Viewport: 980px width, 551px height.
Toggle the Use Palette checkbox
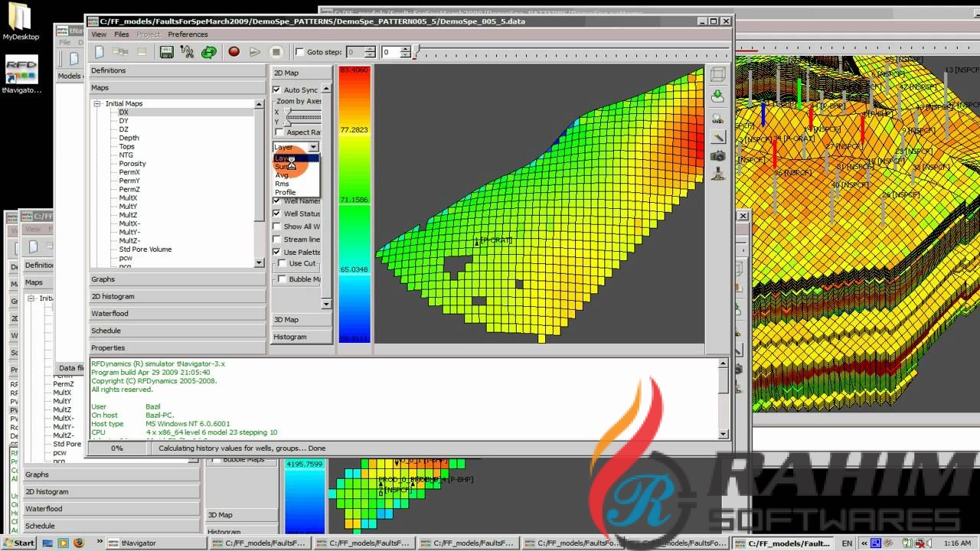click(x=277, y=252)
